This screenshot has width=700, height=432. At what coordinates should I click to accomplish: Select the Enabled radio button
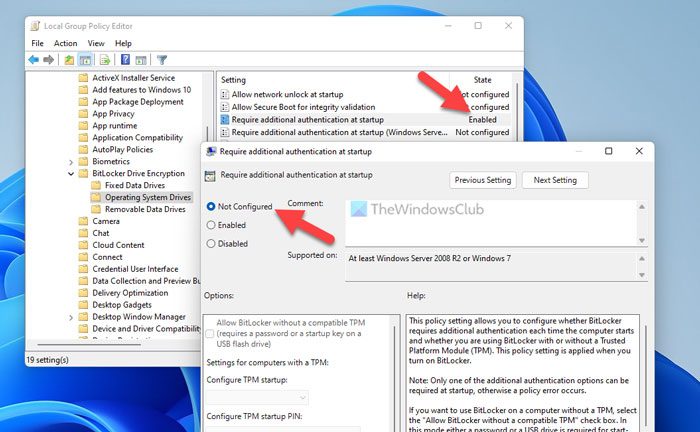point(211,225)
